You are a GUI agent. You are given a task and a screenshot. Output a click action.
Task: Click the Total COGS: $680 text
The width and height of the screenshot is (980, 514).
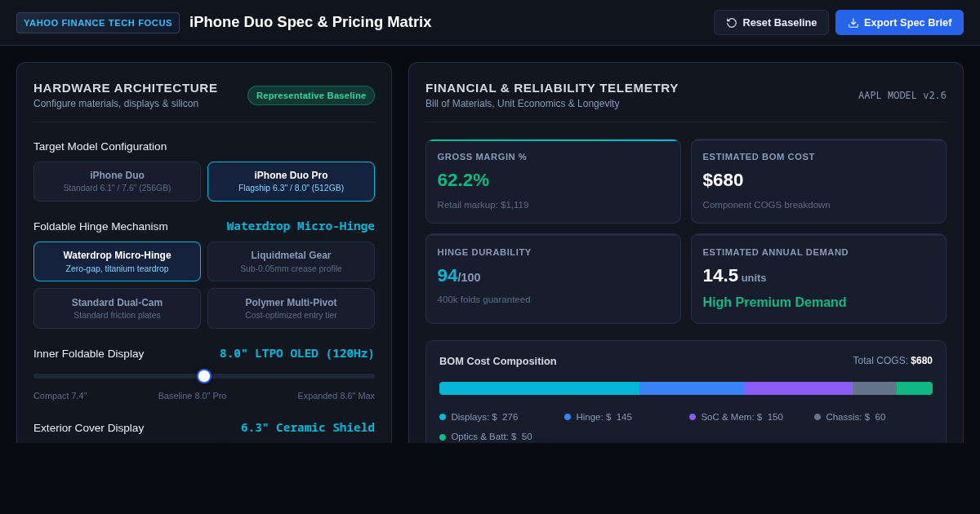point(893,361)
